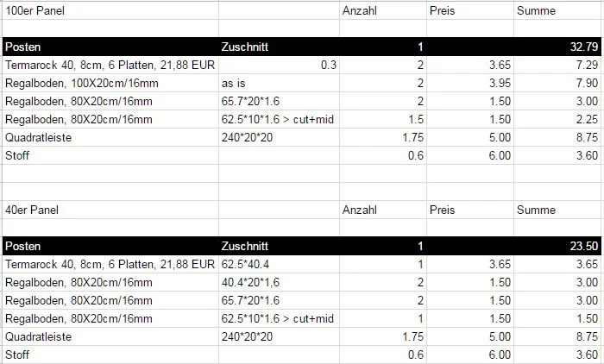Viewport: 604px width, 364px height.
Task: Select the '62.5*40.4' Zuschnitt cell
Action: tap(279, 264)
